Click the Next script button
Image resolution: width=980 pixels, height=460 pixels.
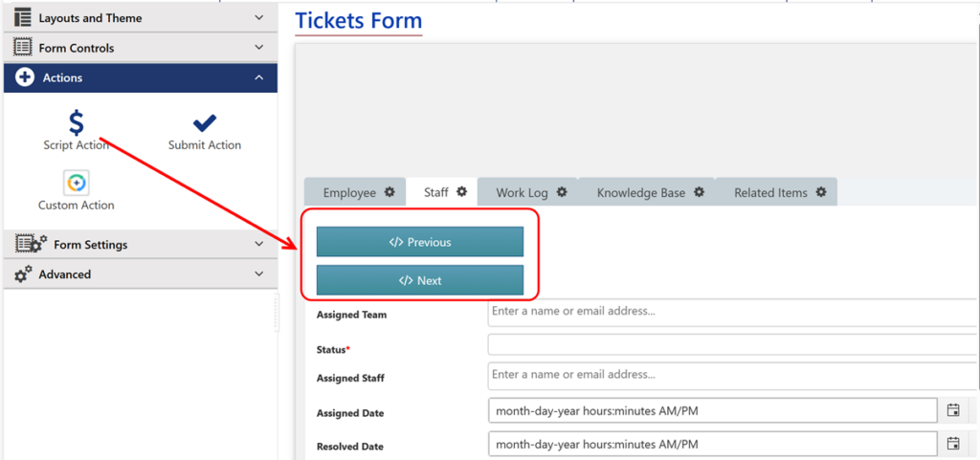click(x=420, y=280)
